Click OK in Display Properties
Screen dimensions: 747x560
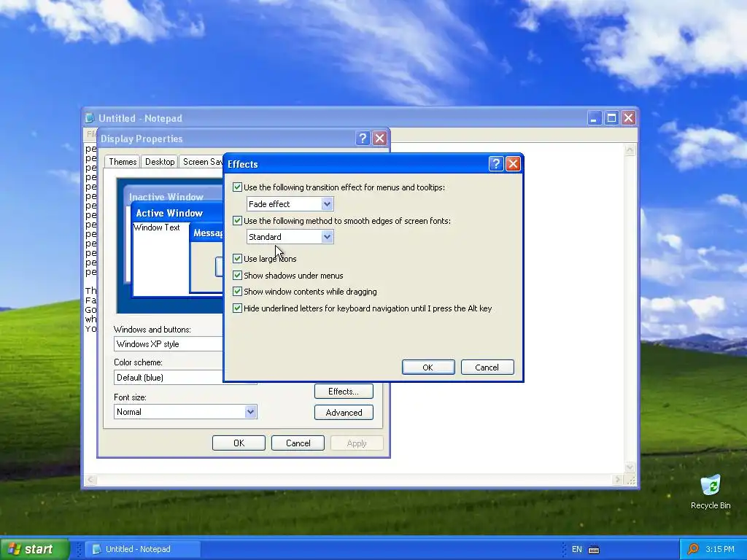[239, 443]
